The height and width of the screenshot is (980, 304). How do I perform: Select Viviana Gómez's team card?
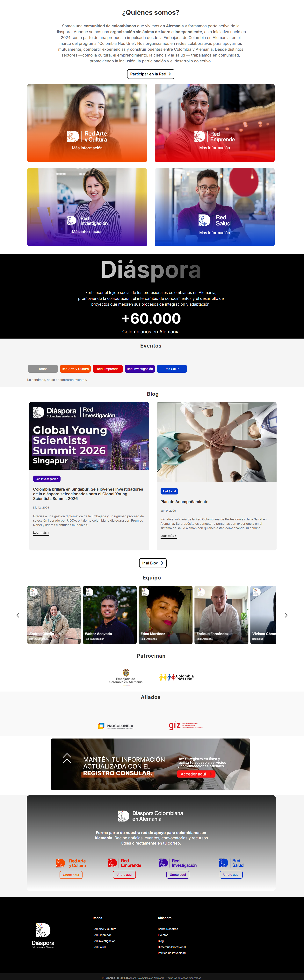coord(263,615)
